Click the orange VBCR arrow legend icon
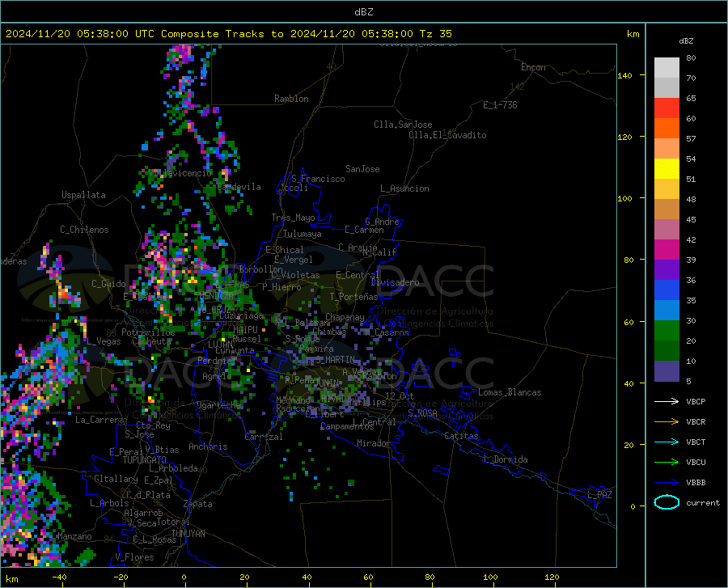This screenshot has width=728, height=588. (x=667, y=422)
